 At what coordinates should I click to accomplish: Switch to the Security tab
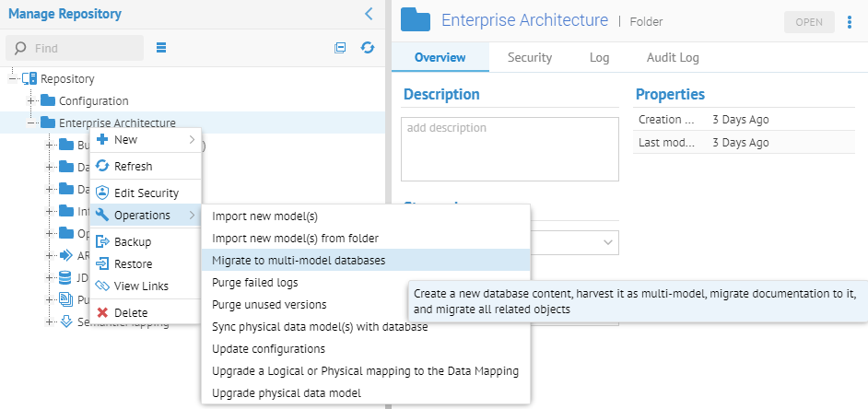530,57
